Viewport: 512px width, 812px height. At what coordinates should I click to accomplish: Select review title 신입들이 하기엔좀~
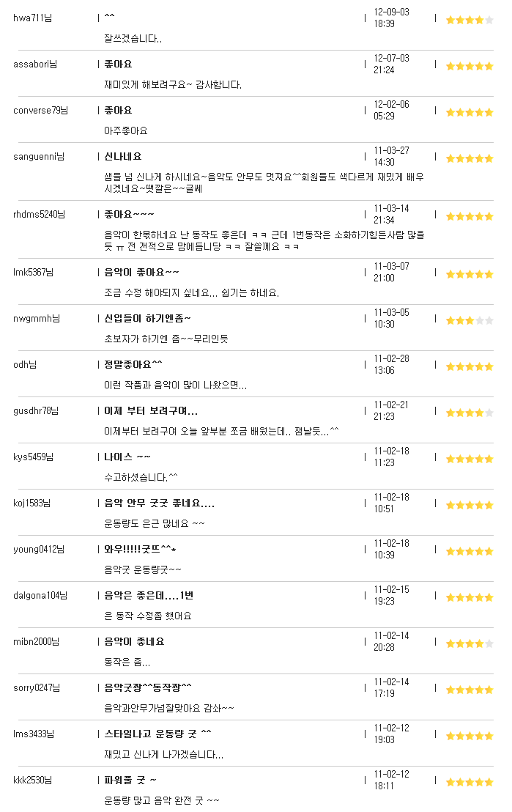pyautogui.click(x=147, y=318)
